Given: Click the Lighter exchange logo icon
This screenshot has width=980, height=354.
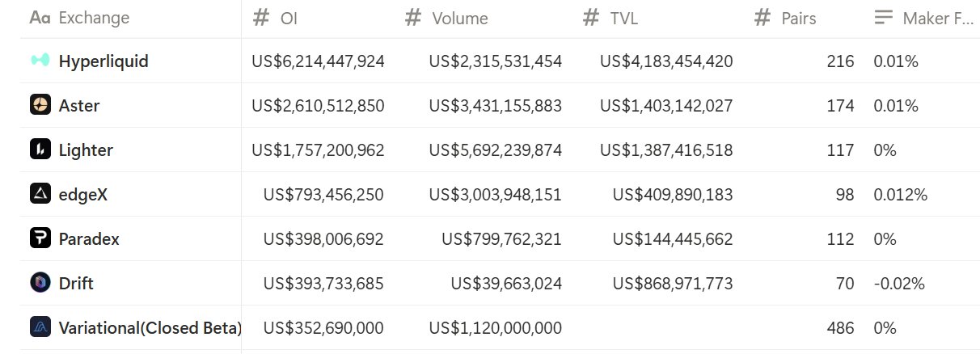Looking at the screenshot, I should [x=40, y=150].
